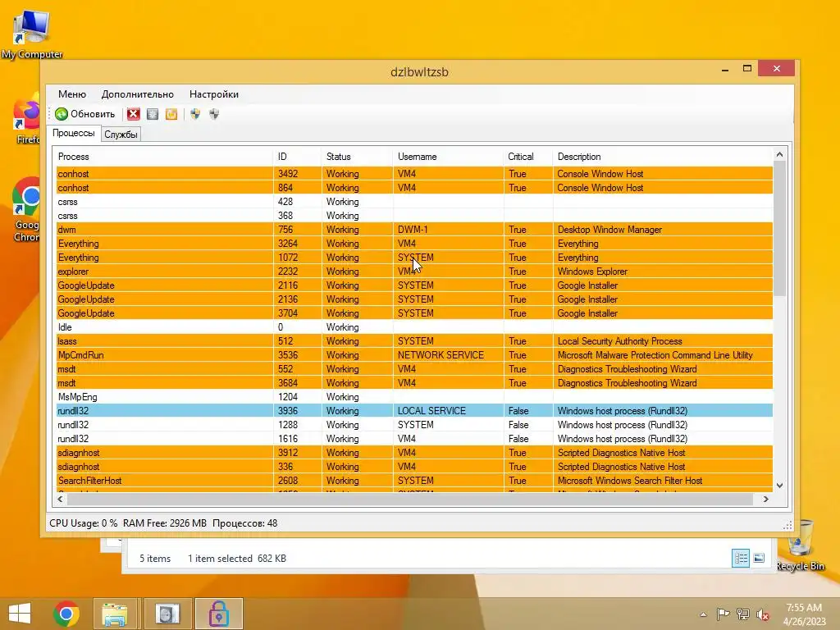The width and height of the screenshot is (840, 630).
Task: Click the blue-yellow shield icon in toolbar
Action: [x=195, y=113]
